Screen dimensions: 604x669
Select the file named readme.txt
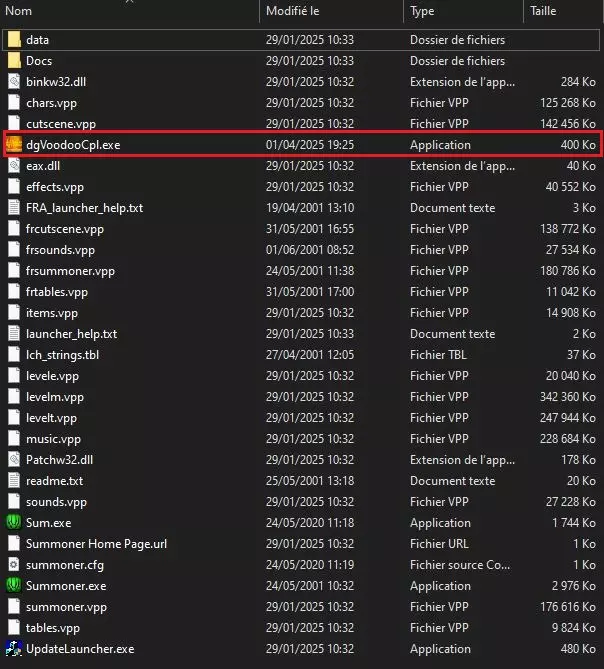pos(55,481)
